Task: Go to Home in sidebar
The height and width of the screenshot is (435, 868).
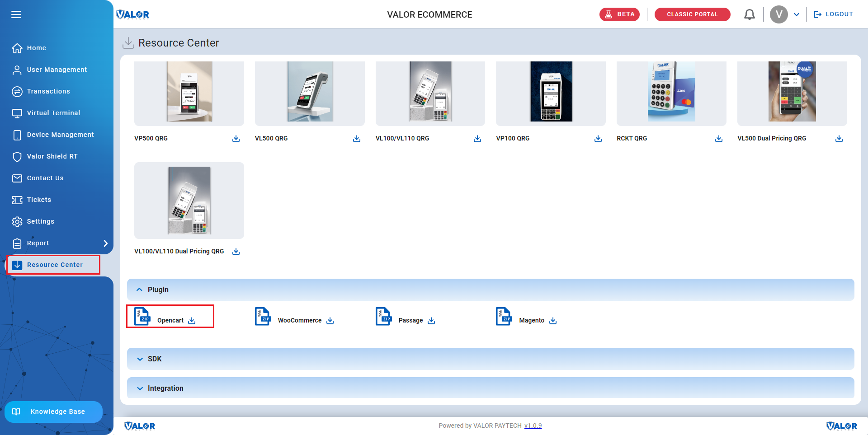Action: pos(37,48)
